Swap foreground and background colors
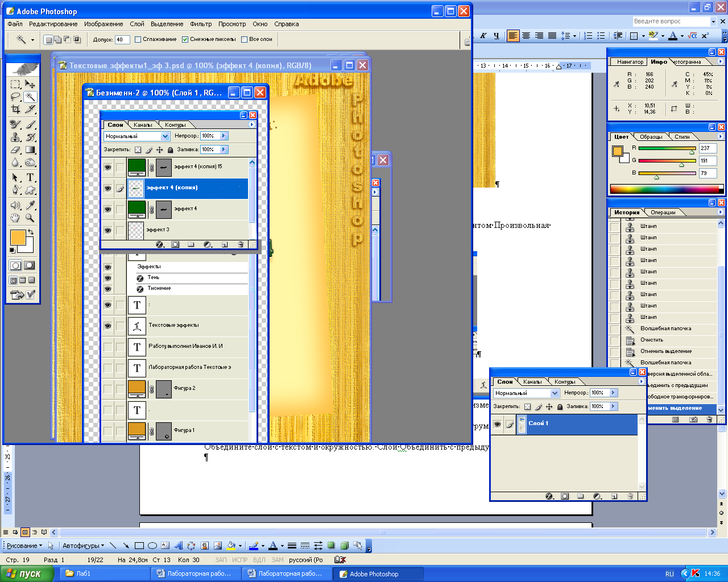This screenshot has width=728, height=582. click(x=31, y=232)
